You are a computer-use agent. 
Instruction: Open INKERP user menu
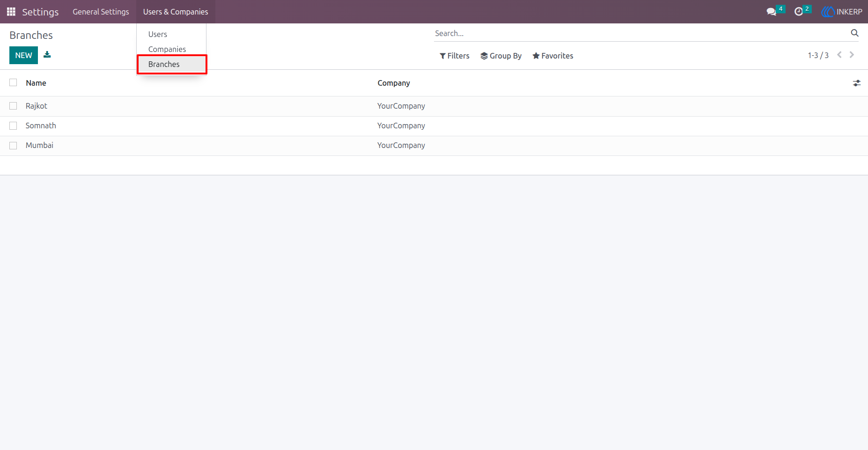(x=842, y=12)
